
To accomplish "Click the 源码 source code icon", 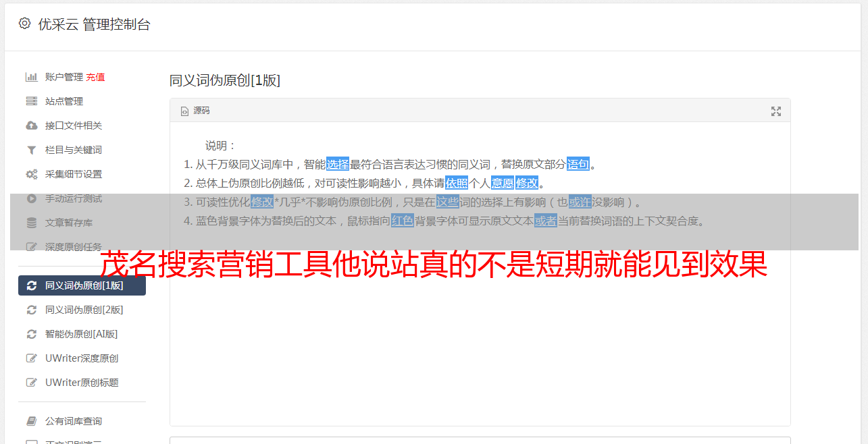I will pos(184,111).
